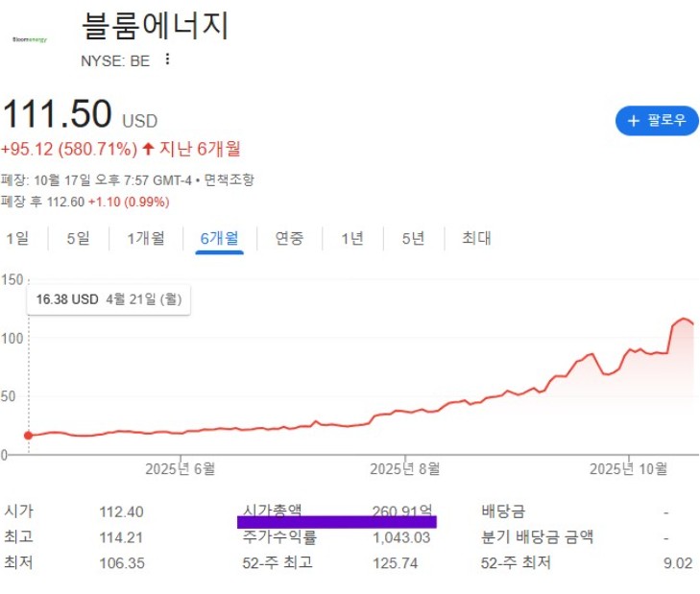Show the 1년 chart range

[352, 238]
